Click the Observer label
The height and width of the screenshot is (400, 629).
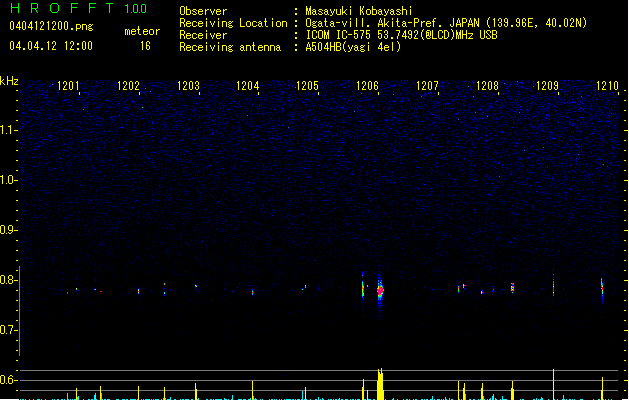coord(203,11)
